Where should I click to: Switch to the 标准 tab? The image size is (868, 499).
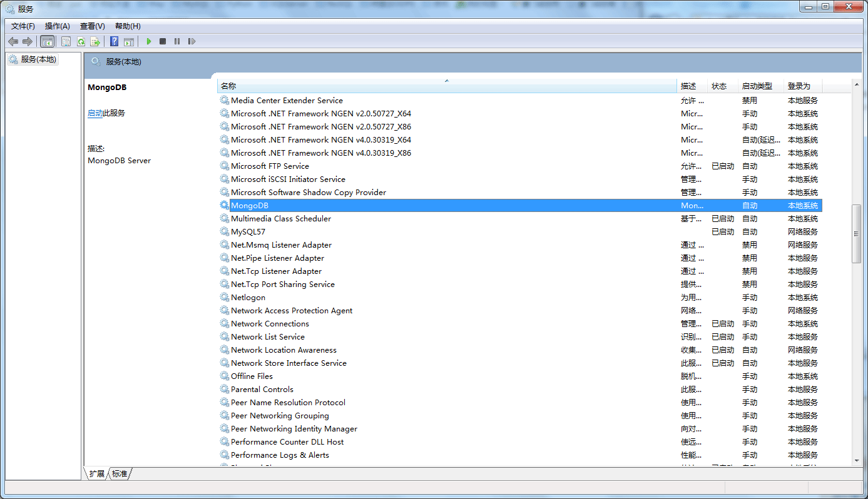pos(120,474)
